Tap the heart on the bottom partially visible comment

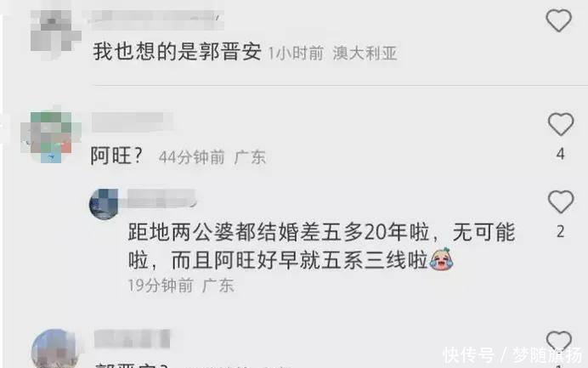[559, 342]
